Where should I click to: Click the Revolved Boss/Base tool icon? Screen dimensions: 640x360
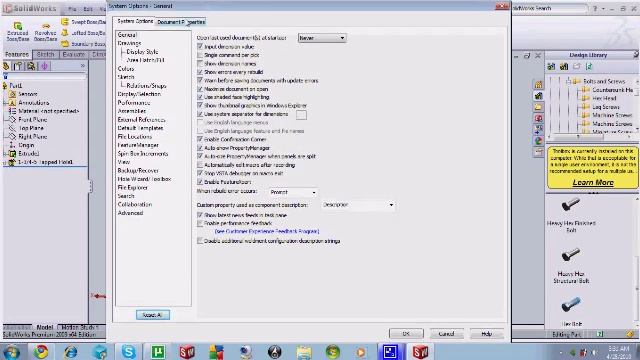coord(46,26)
